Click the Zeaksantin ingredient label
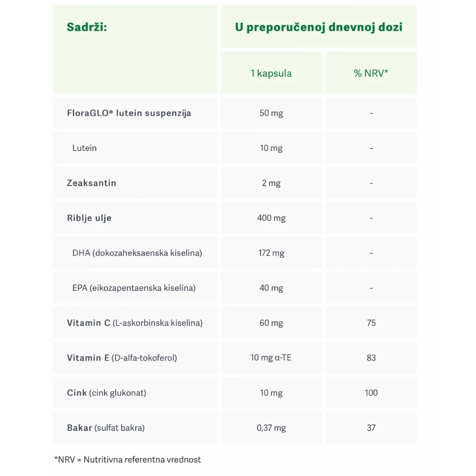The height and width of the screenshot is (476, 476). (91, 183)
